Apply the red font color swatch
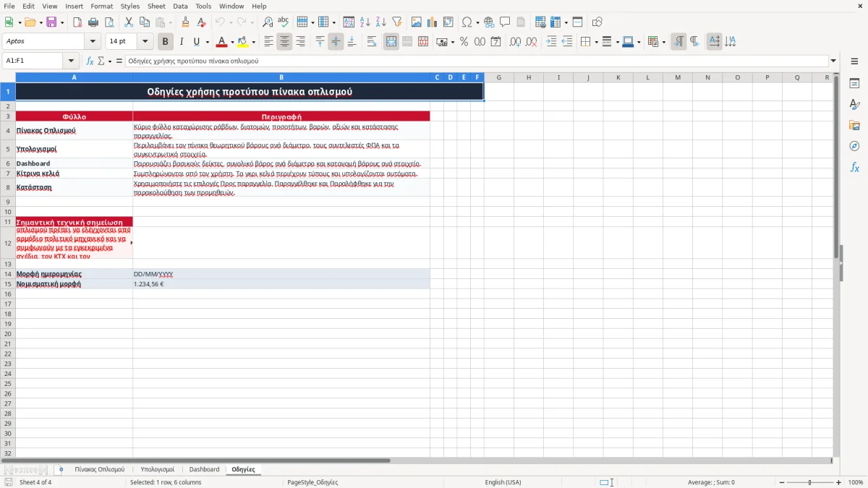Image resolution: width=868 pixels, height=488 pixels. pyautogui.click(x=222, y=42)
